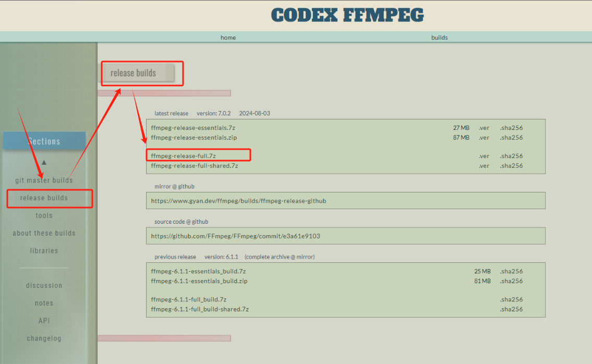Viewport: 592px width, 364px height.
Task: Switch to the builds tab
Action: coord(439,37)
